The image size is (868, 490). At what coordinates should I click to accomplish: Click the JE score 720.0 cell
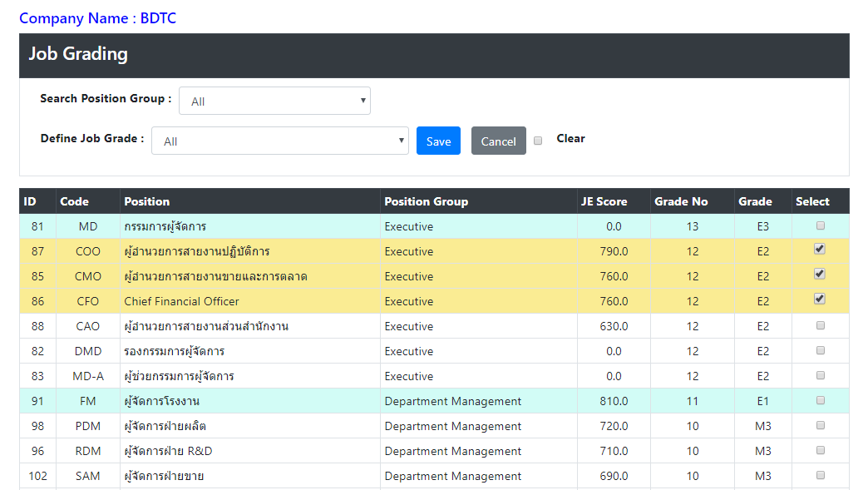click(x=614, y=426)
